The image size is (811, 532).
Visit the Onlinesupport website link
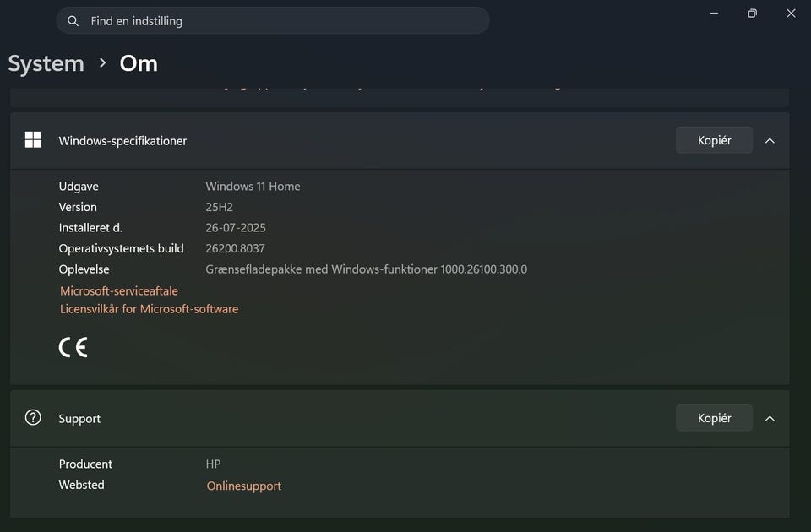click(244, 486)
